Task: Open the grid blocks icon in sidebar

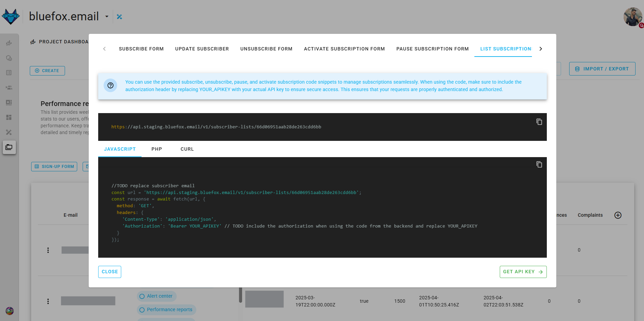Action: [9, 117]
